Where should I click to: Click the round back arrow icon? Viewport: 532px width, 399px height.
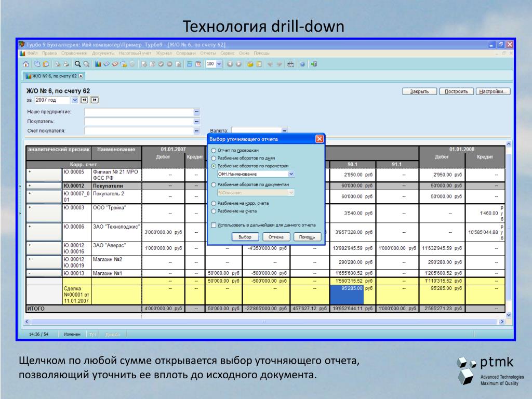point(230,64)
